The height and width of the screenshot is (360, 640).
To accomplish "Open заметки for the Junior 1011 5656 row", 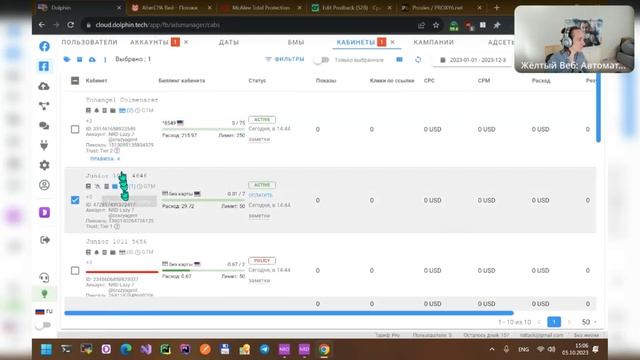I will click(x=259, y=280).
